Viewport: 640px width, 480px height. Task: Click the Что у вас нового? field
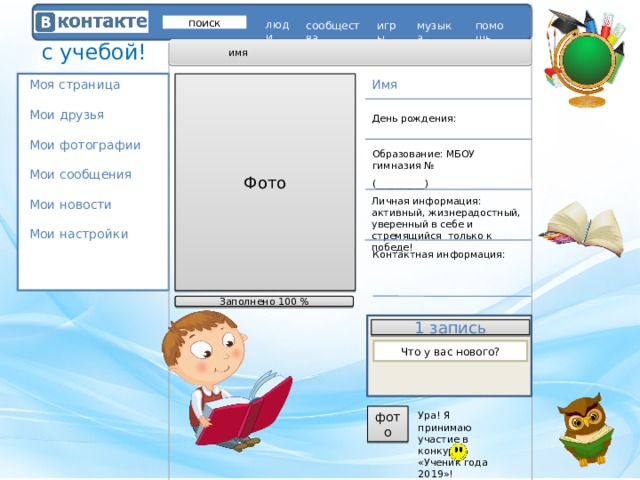click(450, 351)
